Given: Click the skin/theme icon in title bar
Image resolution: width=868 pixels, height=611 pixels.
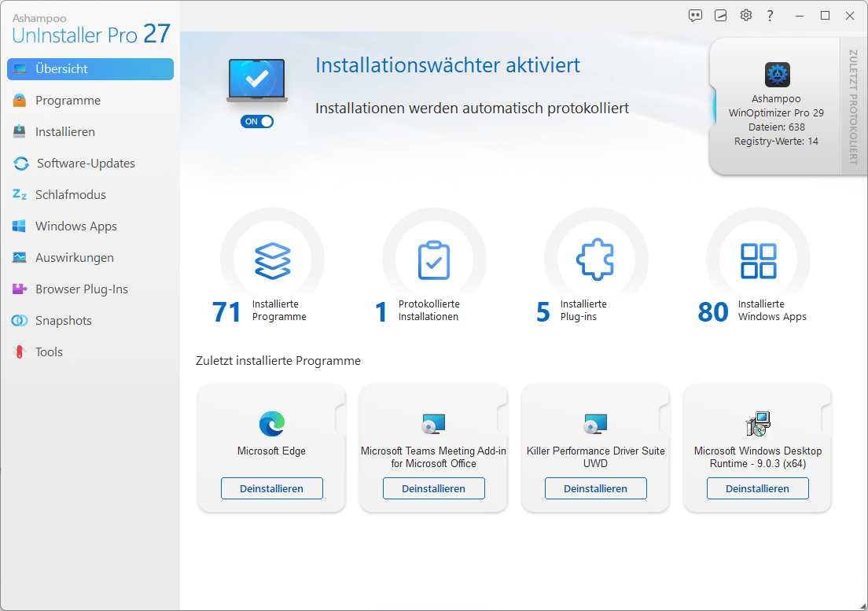Looking at the screenshot, I should [x=720, y=16].
